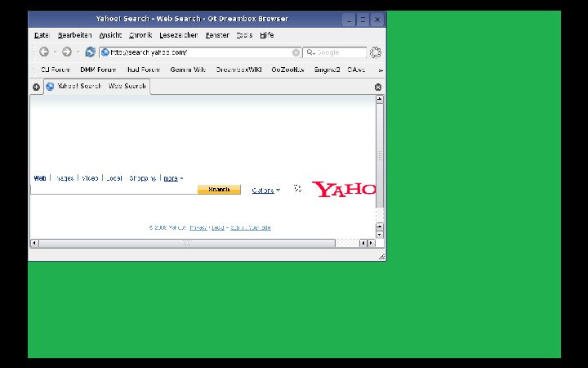Open the Gemini Wiki bookmark
588x368 pixels.
tap(188, 70)
